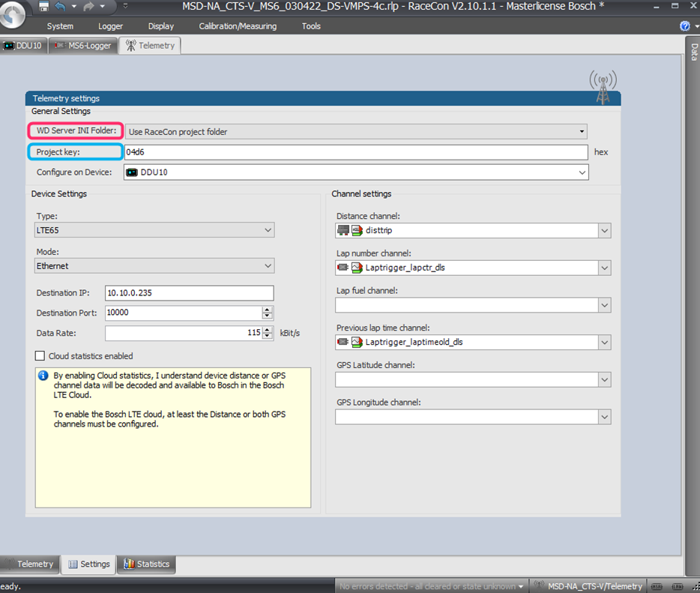This screenshot has width=700, height=593.
Task: Decrease Destination Port with down arrow
Action: tap(267, 316)
